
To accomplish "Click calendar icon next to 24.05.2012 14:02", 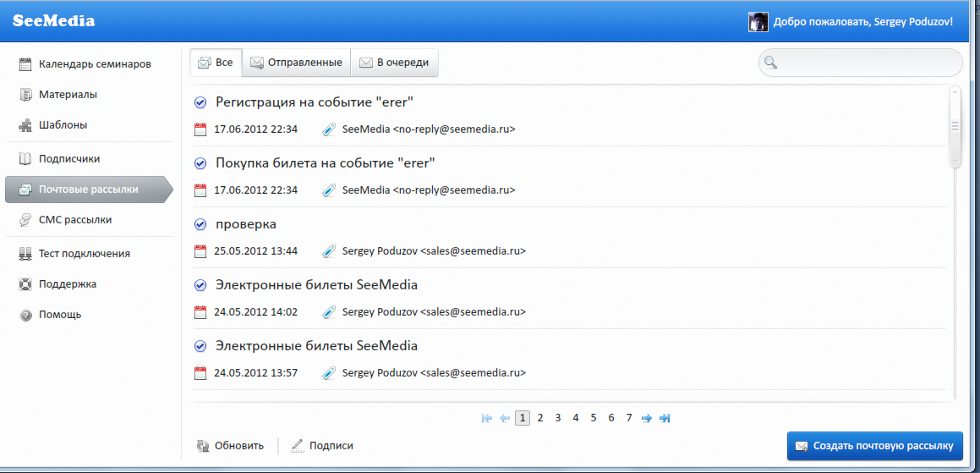I will 200,311.
